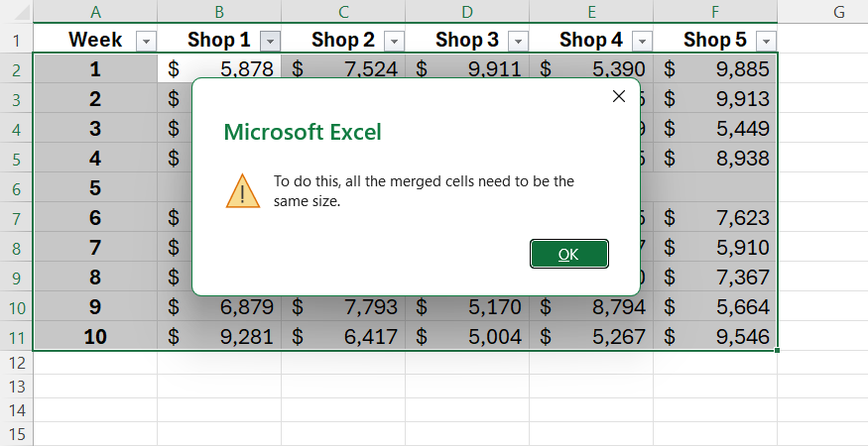
Task: Select cell with value 7,524
Action: click(x=343, y=68)
